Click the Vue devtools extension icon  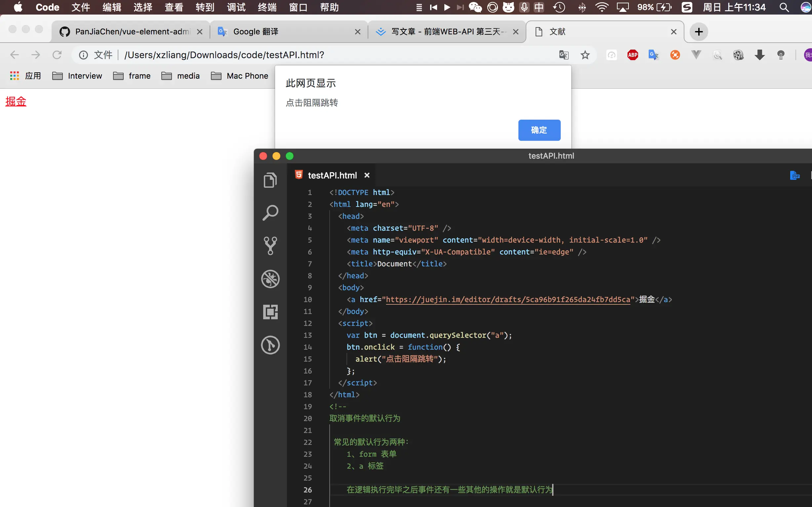click(696, 55)
